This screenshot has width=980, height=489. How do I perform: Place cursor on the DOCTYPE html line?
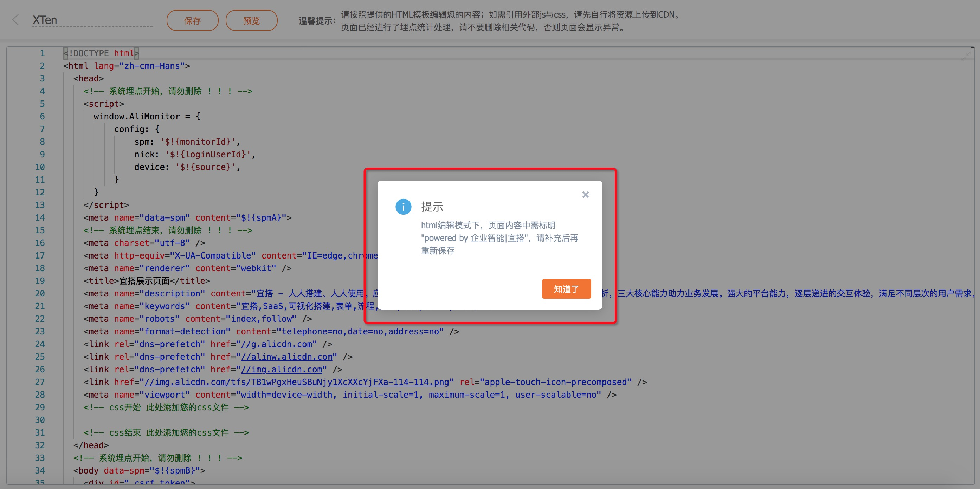[101, 53]
